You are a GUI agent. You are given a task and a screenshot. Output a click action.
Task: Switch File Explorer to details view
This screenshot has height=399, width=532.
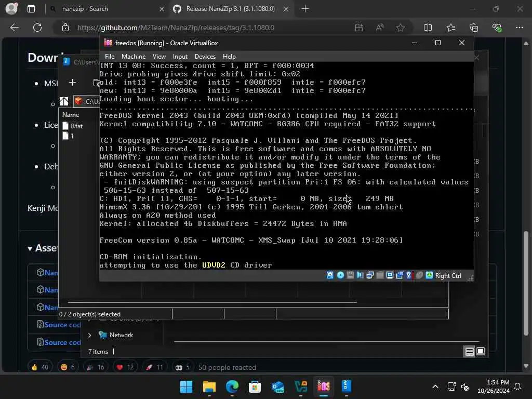tap(469, 352)
